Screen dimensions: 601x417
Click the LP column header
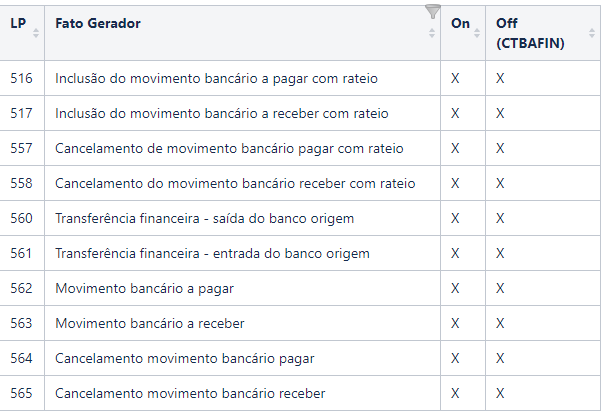tap(18, 24)
